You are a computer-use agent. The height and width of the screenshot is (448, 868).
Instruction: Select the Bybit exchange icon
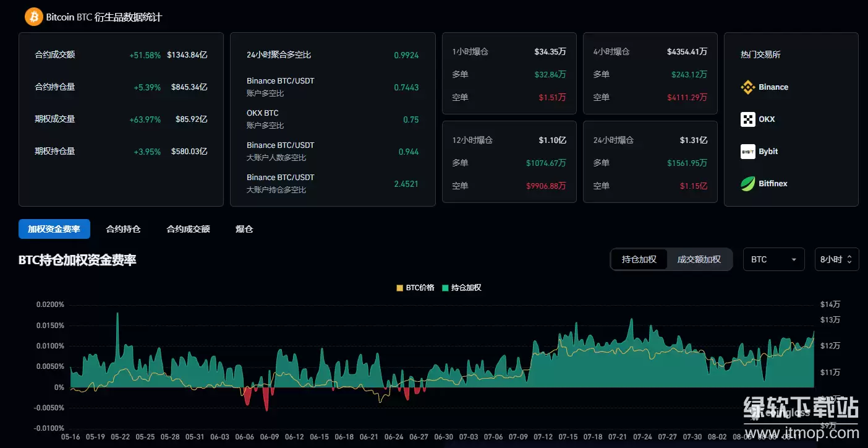point(748,151)
